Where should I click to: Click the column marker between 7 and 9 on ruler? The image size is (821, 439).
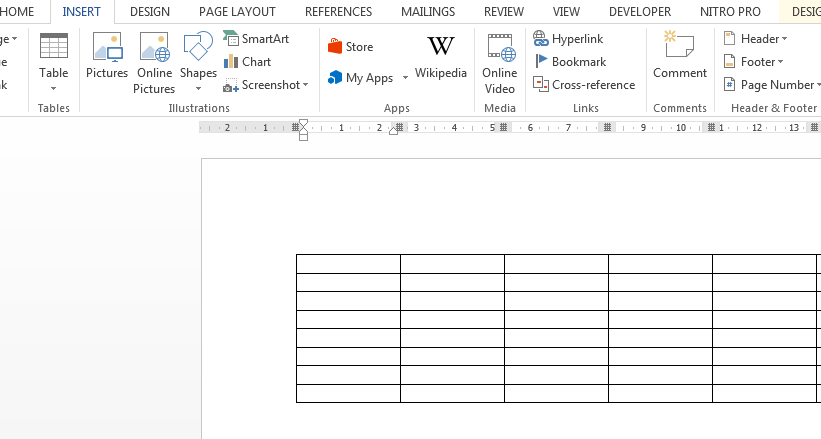607,127
